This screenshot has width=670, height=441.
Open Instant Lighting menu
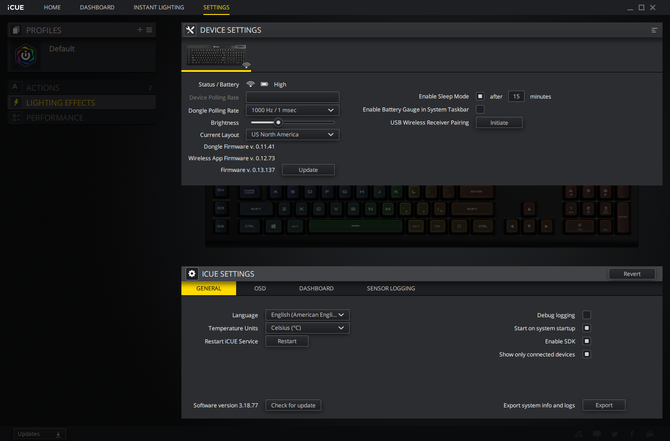[159, 7]
